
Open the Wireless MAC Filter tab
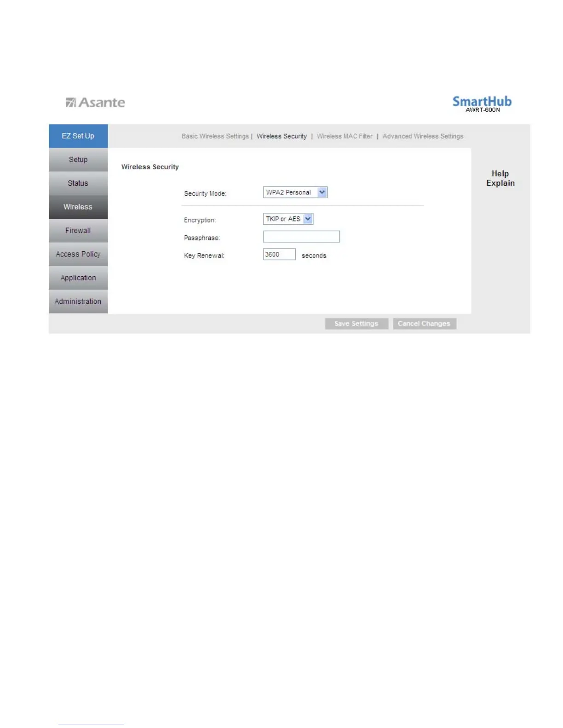click(x=345, y=136)
